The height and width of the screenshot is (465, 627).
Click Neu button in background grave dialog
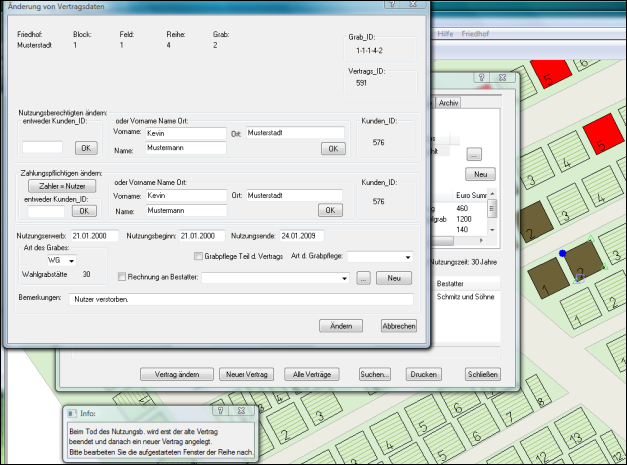pos(480,174)
